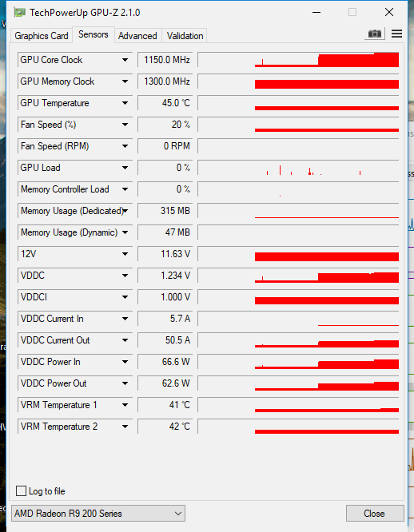Click the screenshot camera icon

coord(375,34)
